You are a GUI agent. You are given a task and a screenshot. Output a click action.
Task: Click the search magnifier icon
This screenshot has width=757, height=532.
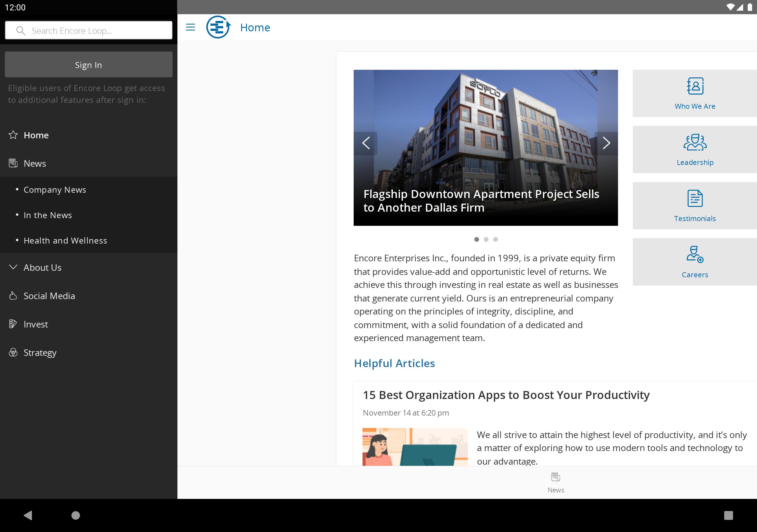21,31
